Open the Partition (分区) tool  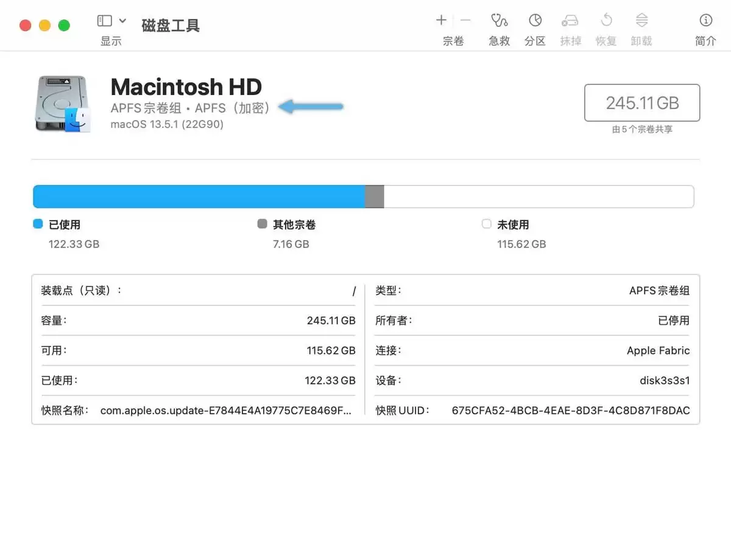click(x=534, y=26)
